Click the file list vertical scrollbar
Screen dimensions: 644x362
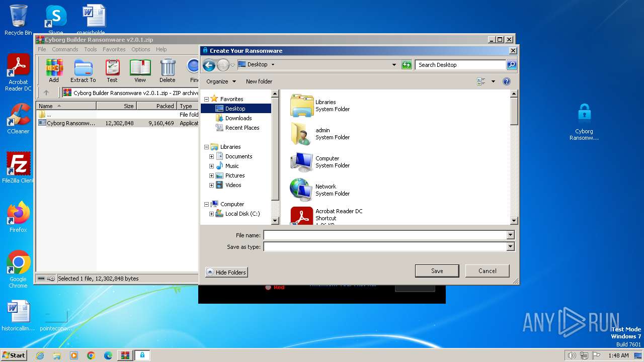514,157
